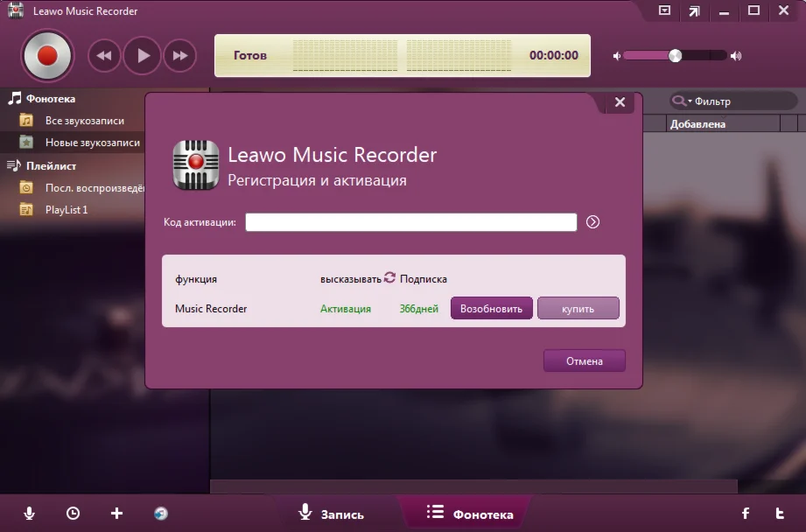Viewport: 806px width, 532px height.
Task: Open audio source settings microphone icon
Action: click(29, 513)
